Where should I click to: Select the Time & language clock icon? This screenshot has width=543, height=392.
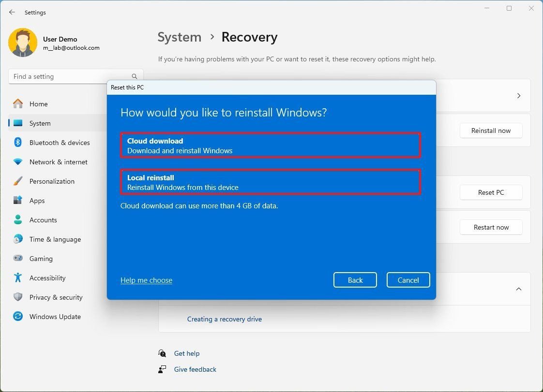tap(18, 239)
